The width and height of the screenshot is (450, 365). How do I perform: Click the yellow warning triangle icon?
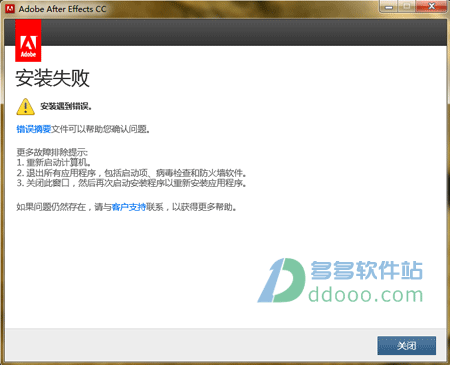(x=25, y=107)
